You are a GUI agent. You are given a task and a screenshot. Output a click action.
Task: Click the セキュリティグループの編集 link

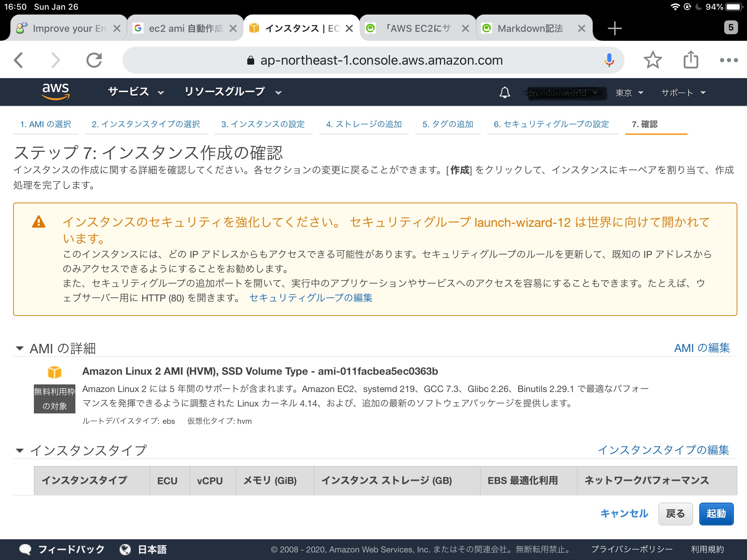311,298
